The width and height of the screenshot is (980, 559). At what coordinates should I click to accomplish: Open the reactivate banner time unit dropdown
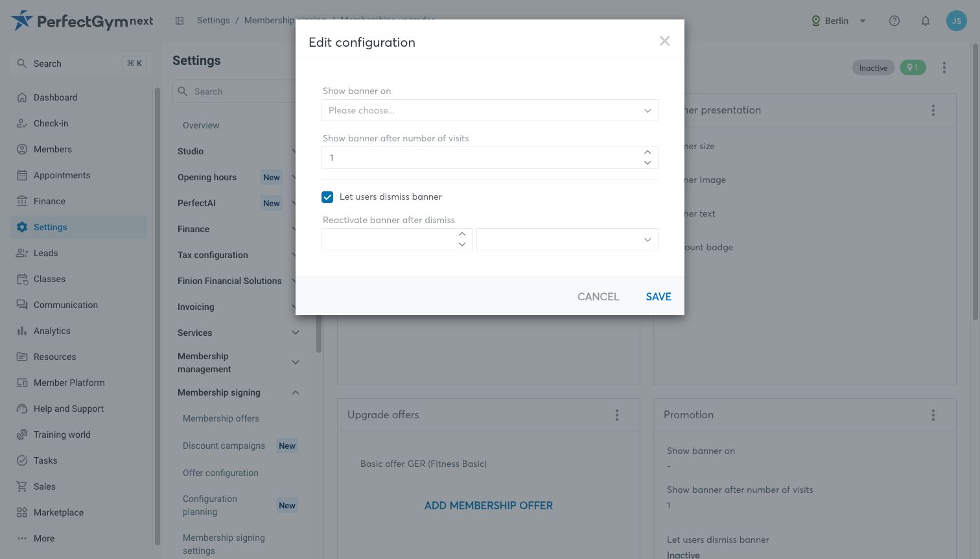click(567, 239)
